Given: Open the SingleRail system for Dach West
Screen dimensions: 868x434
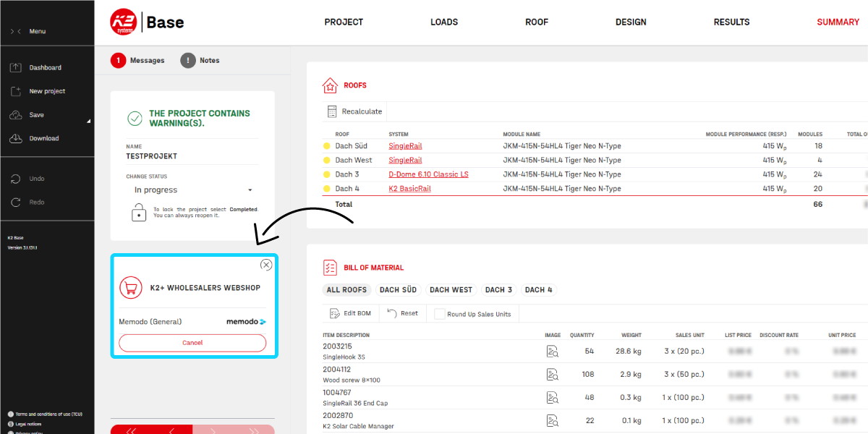Looking at the screenshot, I should (x=405, y=161).
